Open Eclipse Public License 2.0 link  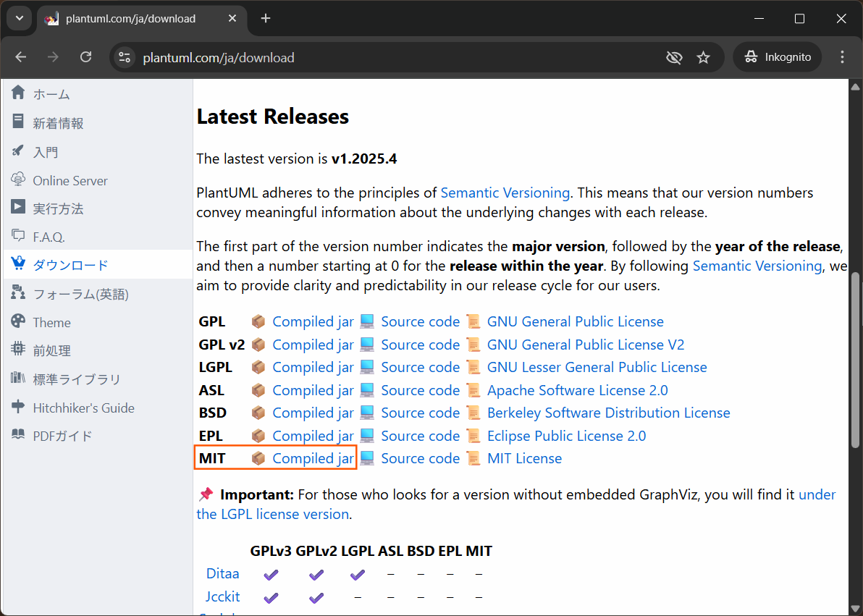(x=566, y=436)
